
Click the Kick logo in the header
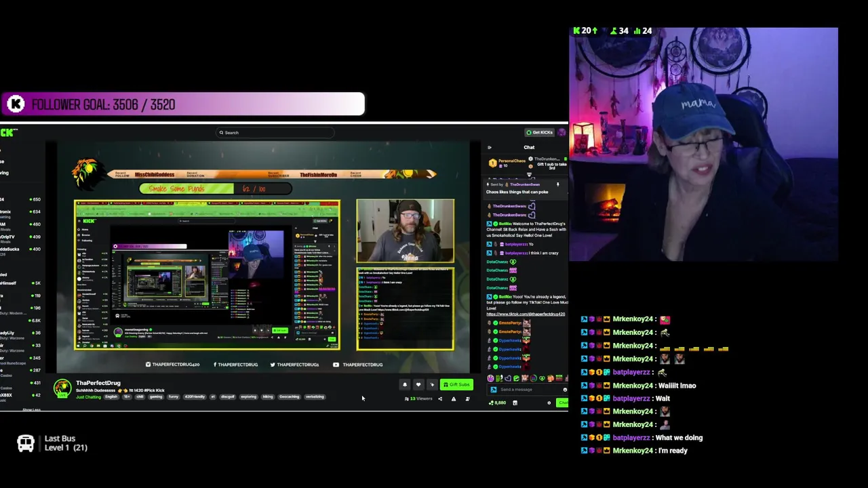click(x=9, y=133)
